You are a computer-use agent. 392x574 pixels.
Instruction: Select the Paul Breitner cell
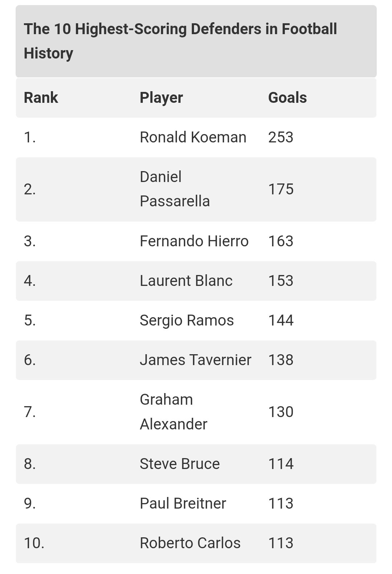(x=183, y=504)
